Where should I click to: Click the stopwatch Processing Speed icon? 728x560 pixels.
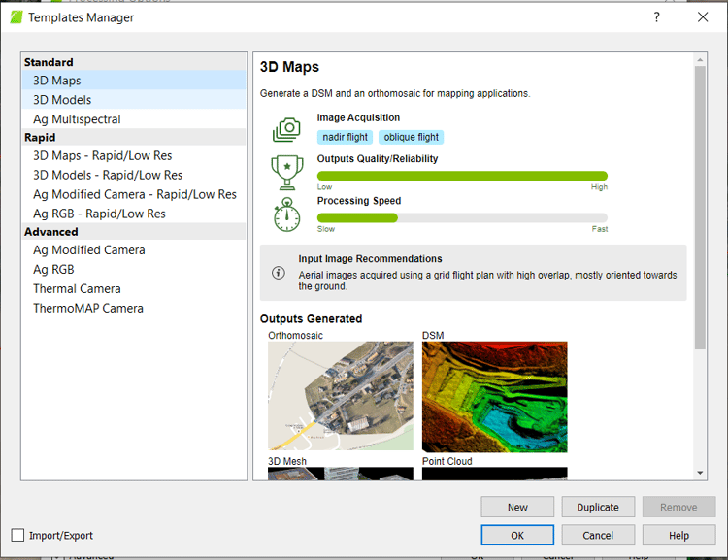click(286, 215)
